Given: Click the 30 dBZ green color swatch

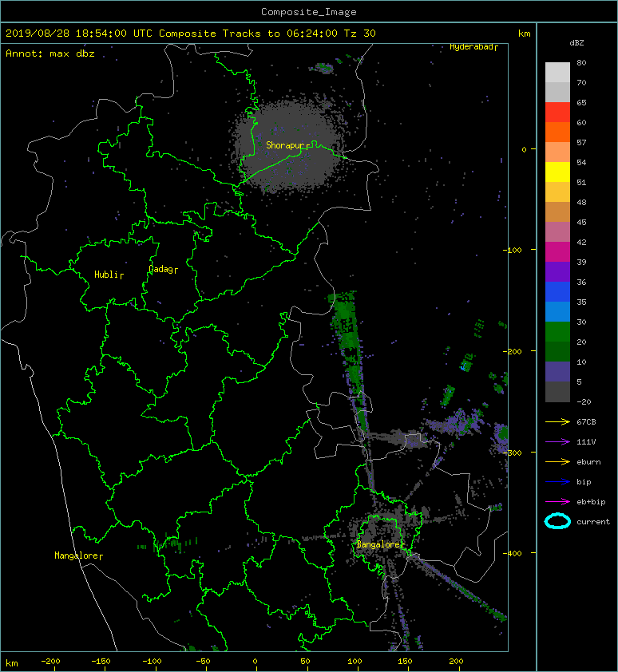Looking at the screenshot, I should (557, 331).
